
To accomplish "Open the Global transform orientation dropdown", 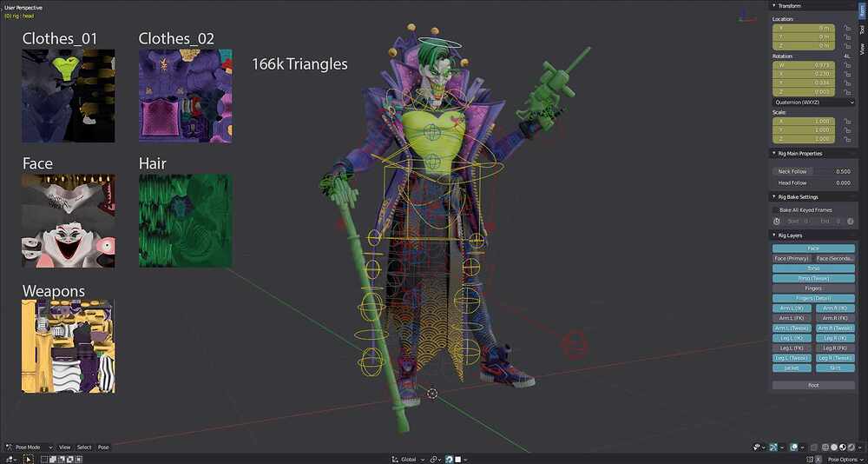I will point(407,460).
